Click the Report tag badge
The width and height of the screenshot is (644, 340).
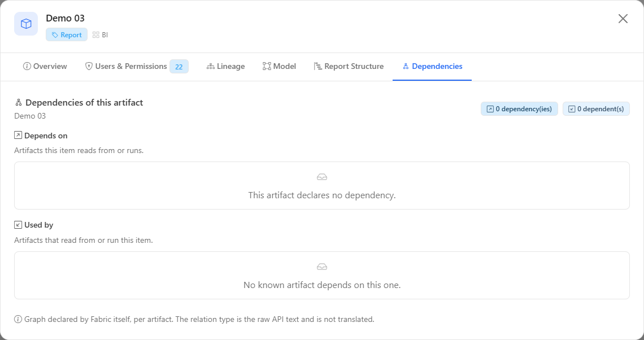click(x=67, y=35)
